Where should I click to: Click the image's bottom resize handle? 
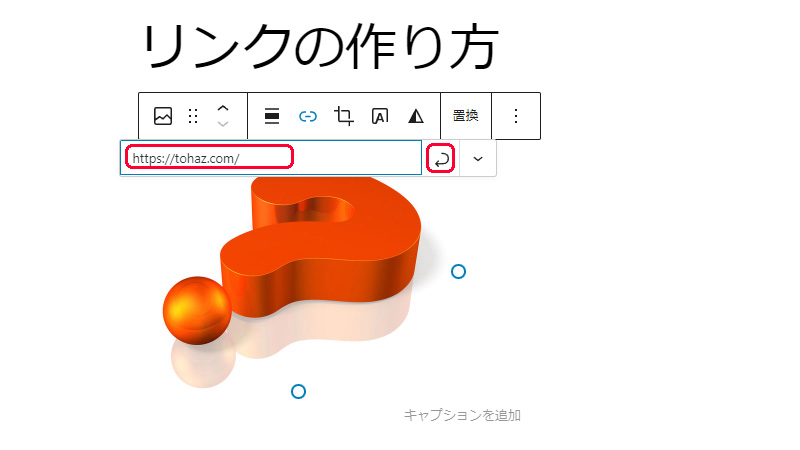coord(298,391)
